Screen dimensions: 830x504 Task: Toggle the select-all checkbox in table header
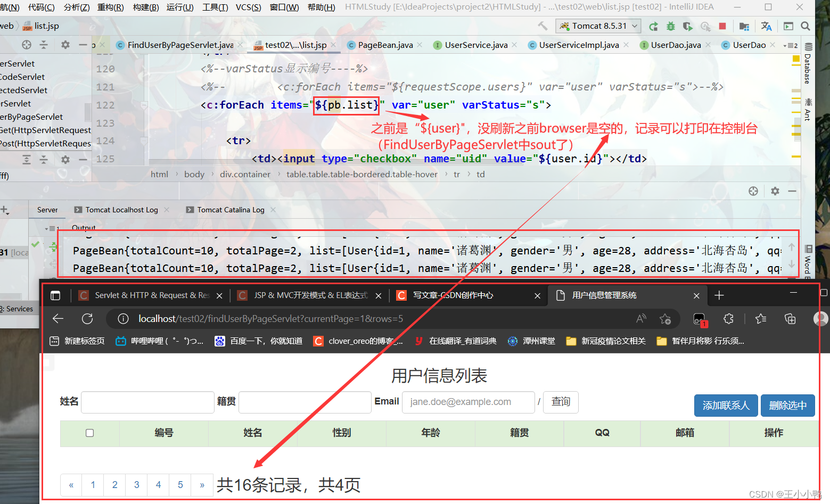point(89,433)
